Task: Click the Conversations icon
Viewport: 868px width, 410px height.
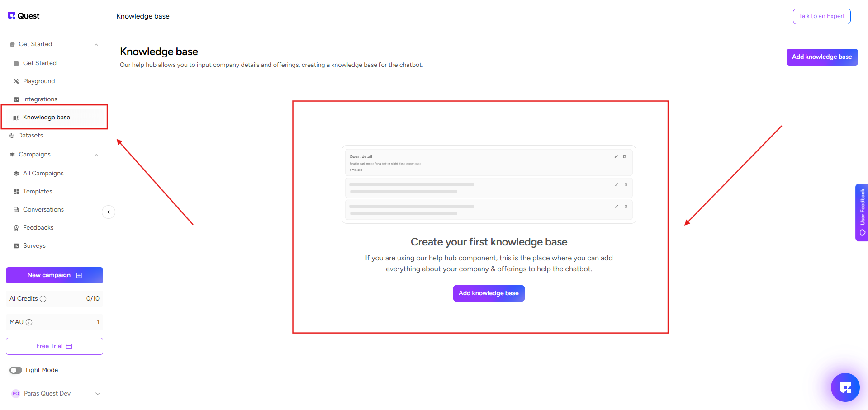Action: pos(16,210)
